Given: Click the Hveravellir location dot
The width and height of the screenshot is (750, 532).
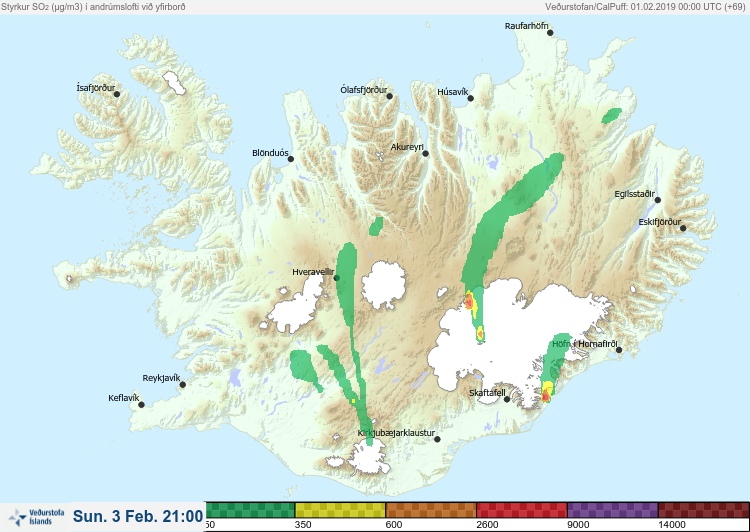Looking at the screenshot, I should [x=337, y=278].
